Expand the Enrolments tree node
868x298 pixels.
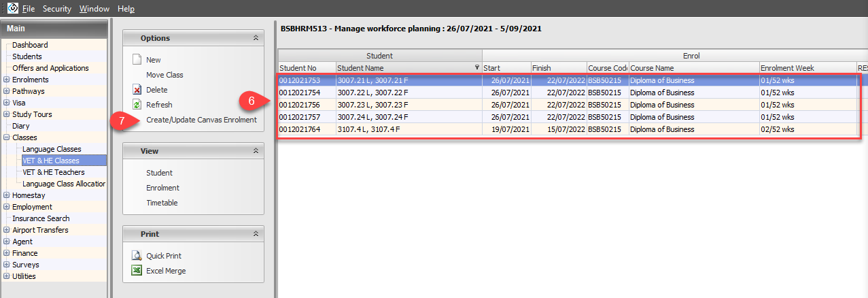(7, 80)
